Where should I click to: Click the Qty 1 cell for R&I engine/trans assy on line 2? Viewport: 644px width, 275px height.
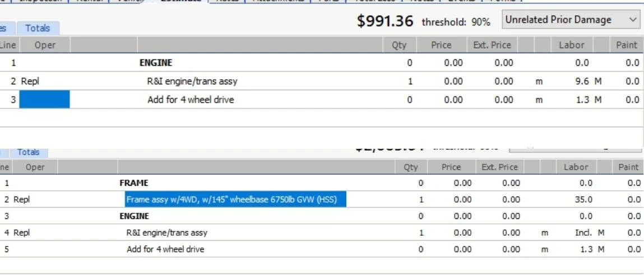coord(410,81)
